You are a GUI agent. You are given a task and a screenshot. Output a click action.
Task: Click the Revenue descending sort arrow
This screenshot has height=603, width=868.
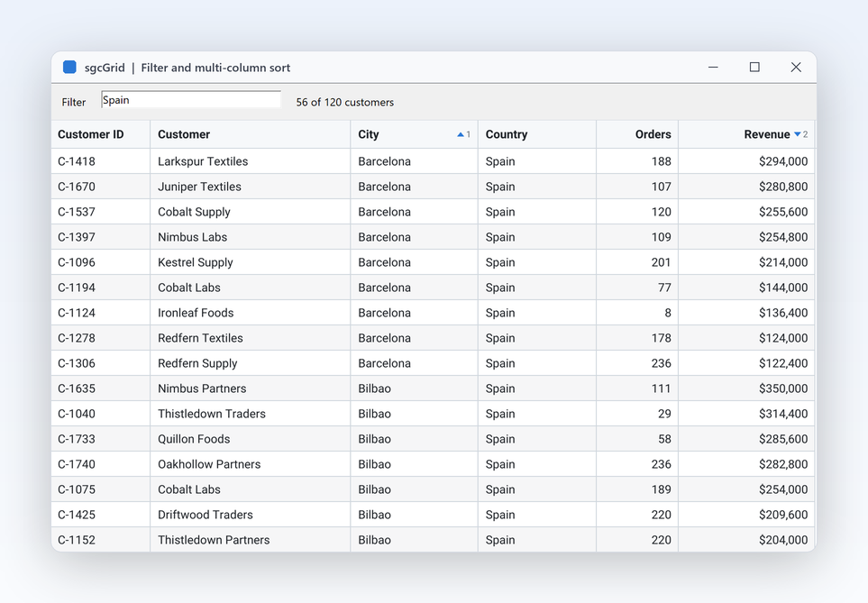point(797,134)
